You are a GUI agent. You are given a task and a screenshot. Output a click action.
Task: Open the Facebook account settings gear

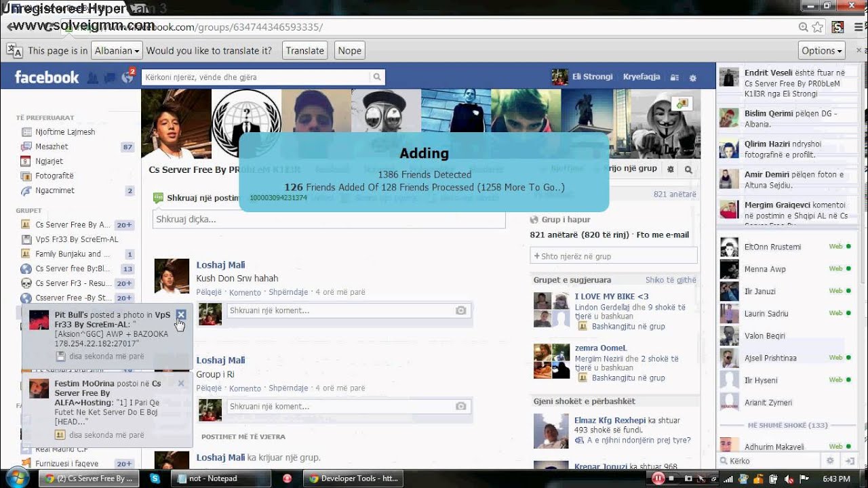click(692, 77)
